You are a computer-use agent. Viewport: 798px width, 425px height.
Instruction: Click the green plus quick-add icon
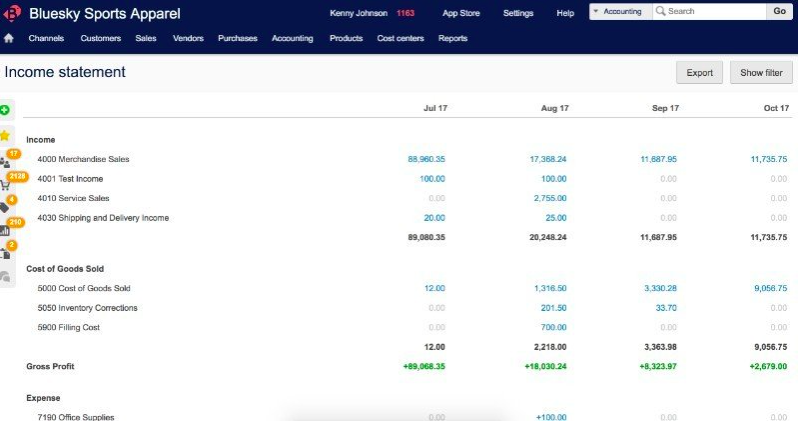5,110
